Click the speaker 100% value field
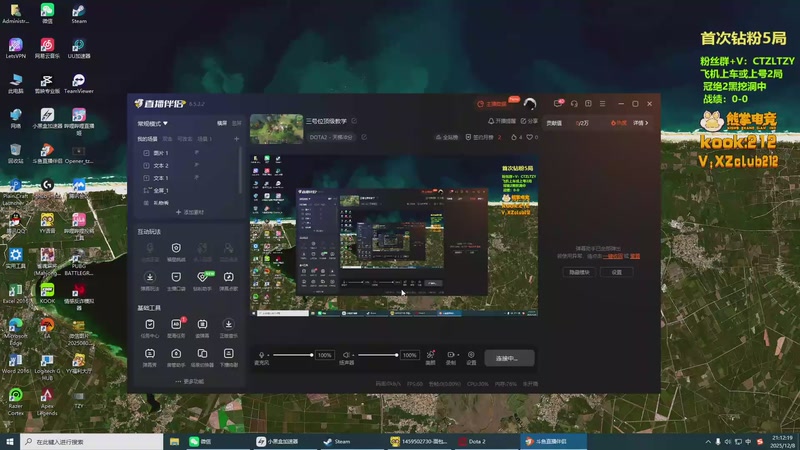Screen dimensions: 800x450 pyautogui.click(x=409, y=355)
